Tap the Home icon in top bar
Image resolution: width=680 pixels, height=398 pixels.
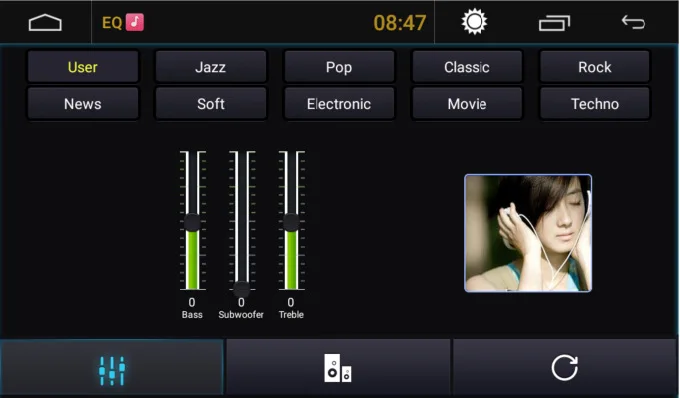45,23
